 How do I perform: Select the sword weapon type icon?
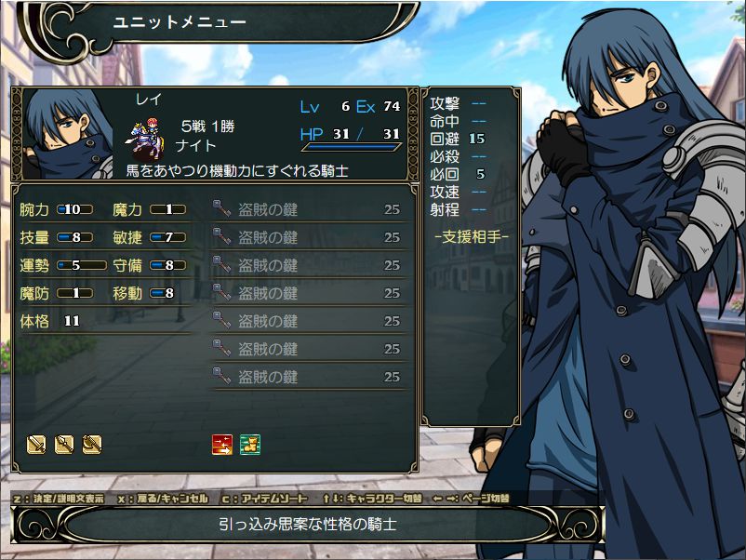[36, 445]
